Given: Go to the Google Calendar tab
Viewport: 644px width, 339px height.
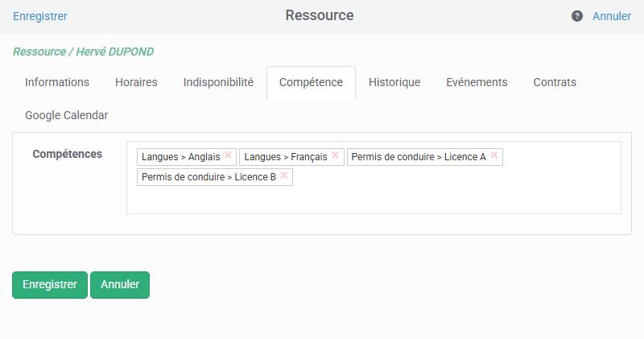Looking at the screenshot, I should [x=67, y=115].
